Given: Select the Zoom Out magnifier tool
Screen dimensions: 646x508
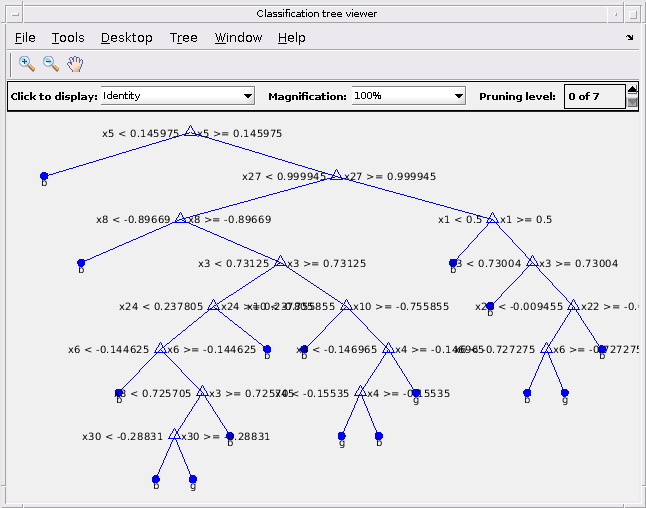Looking at the screenshot, I should click(51, 64).
